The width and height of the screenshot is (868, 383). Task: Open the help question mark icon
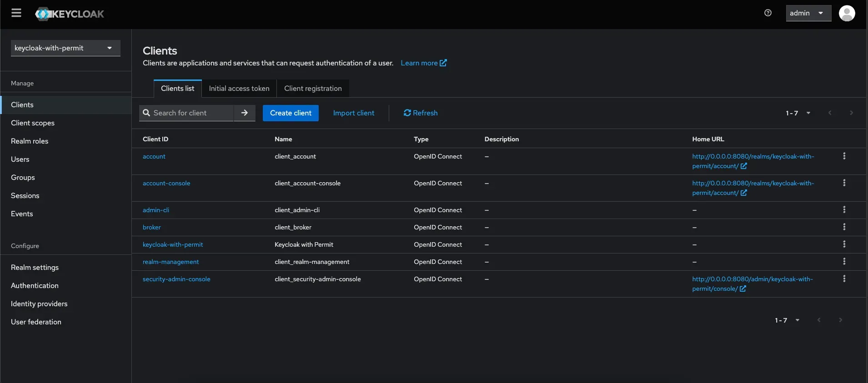point(768,13)
